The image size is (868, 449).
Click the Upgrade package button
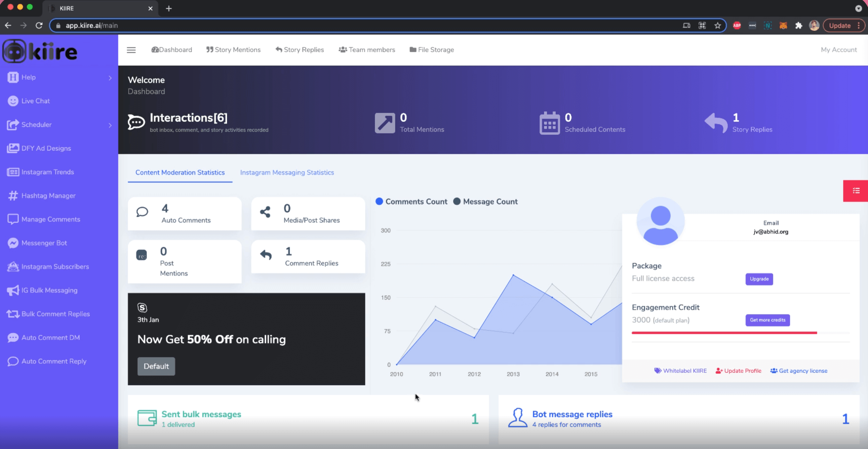point(759,278)
